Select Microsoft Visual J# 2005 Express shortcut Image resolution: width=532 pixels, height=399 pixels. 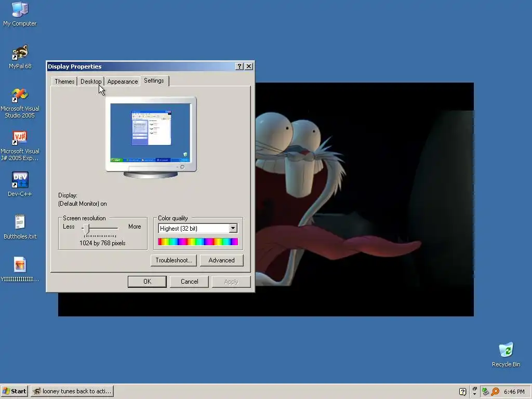(20, 145)
